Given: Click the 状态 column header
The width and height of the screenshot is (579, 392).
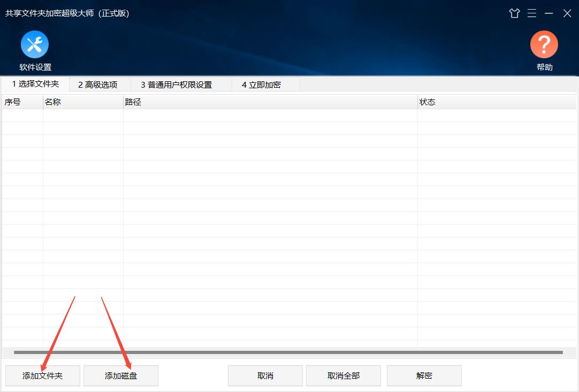Looking at the screenshot, I should pos(497,102).
